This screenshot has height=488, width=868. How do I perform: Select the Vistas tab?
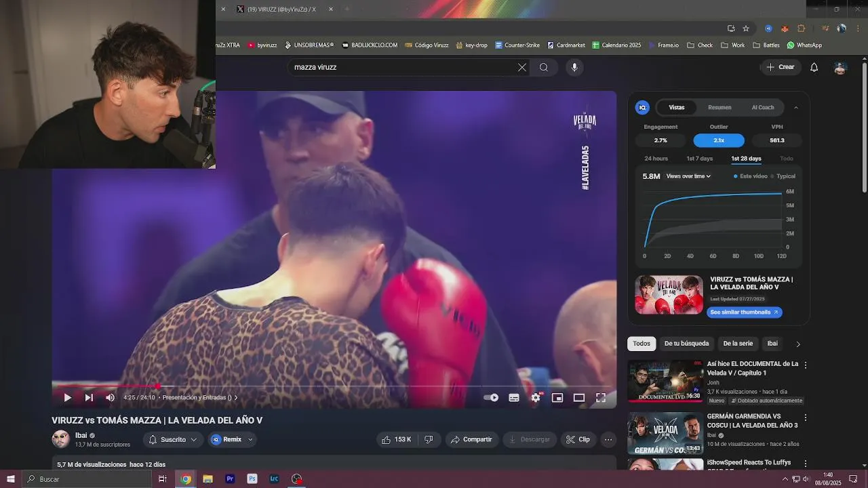[x=677, y=107]
